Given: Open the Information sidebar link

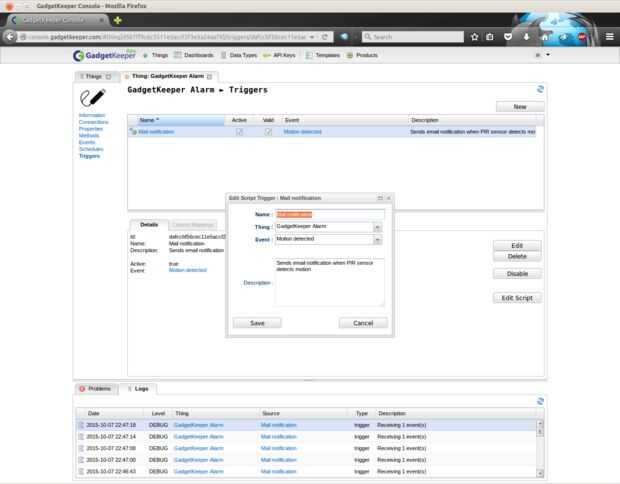Looking at the screenshot, I should pos(92,115).
